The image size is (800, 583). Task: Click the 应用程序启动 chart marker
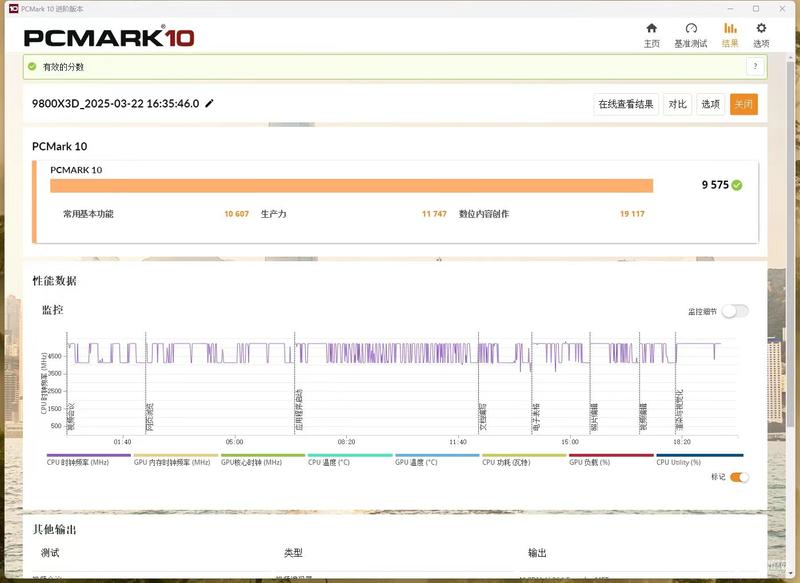(299, 410)
